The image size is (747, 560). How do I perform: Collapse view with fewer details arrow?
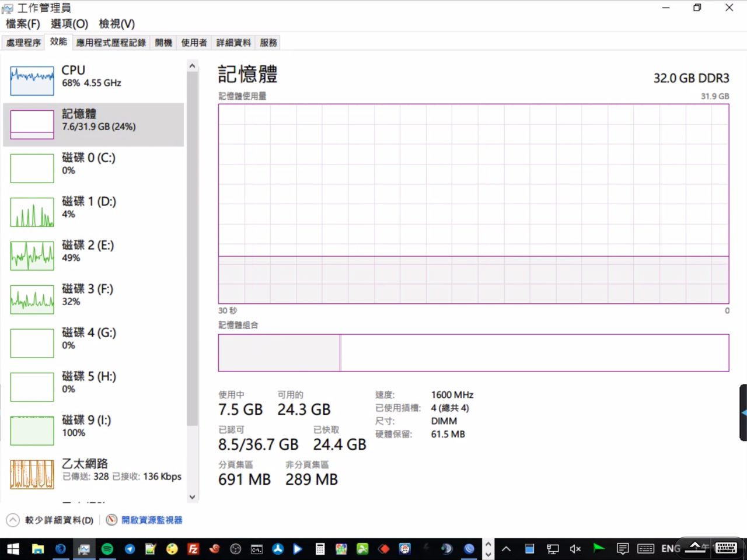click(13, 520)
